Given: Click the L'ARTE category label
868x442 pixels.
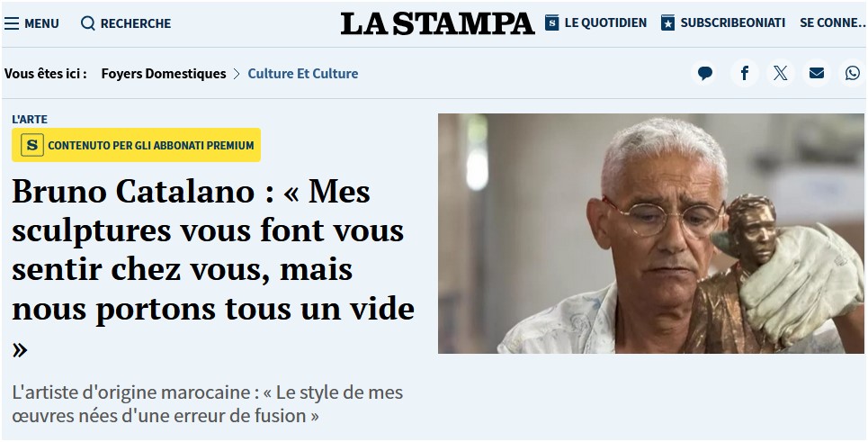Looking at the screenshot, I should point(30,119).
